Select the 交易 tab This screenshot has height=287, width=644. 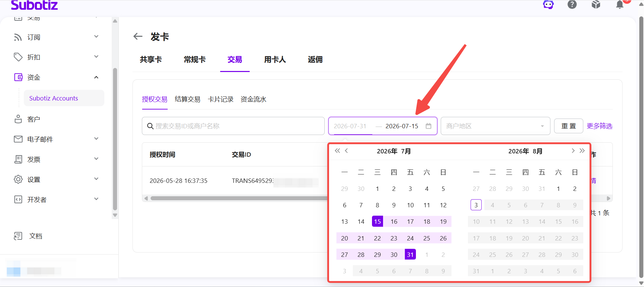235,60
